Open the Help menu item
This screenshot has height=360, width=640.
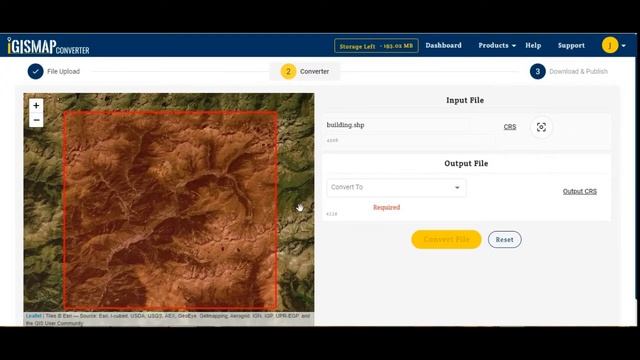[x=533, y=45]
